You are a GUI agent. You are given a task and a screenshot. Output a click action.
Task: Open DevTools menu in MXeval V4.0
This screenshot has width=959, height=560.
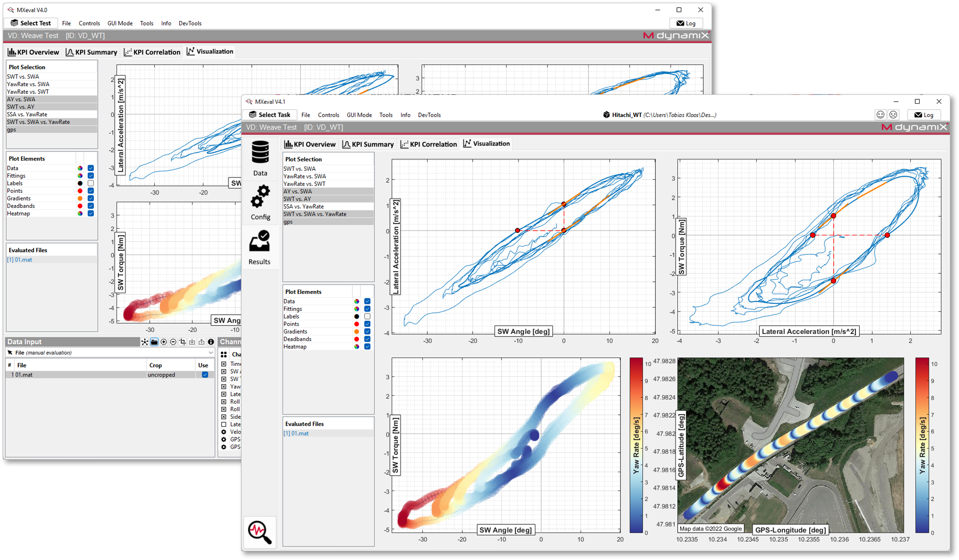point(190,23)
